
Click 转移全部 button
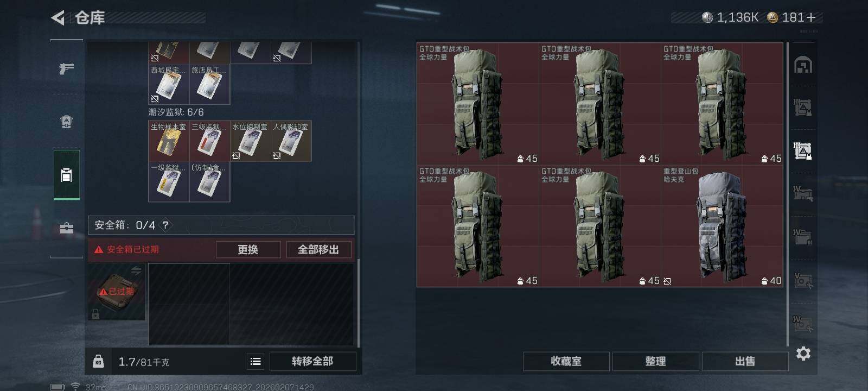pos(312,361)
